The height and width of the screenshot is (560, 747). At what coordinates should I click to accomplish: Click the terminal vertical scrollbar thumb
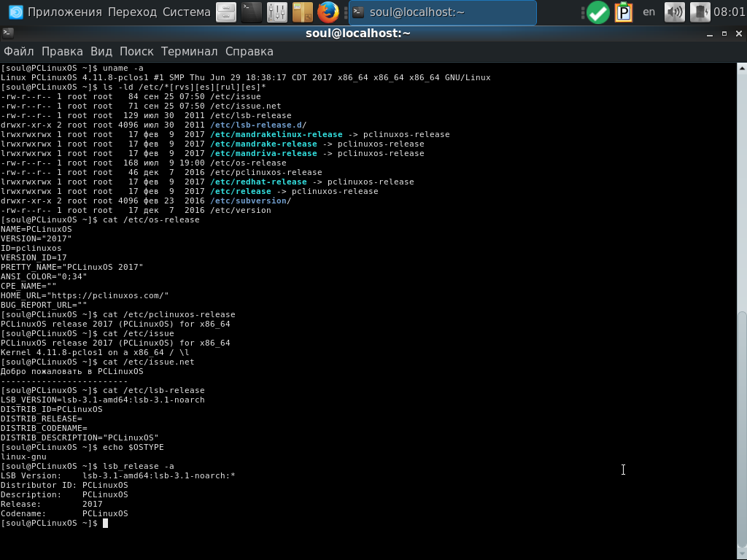click(x=742, y=429)
